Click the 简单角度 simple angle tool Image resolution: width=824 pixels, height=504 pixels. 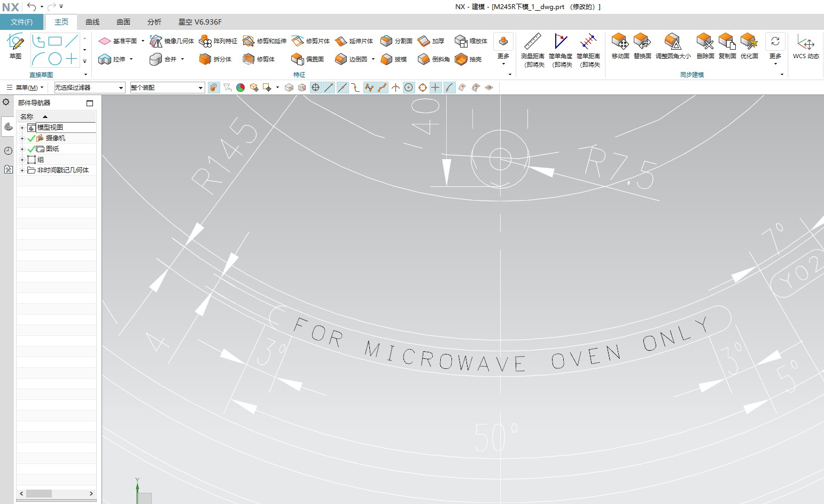click(x=561, y=50)
